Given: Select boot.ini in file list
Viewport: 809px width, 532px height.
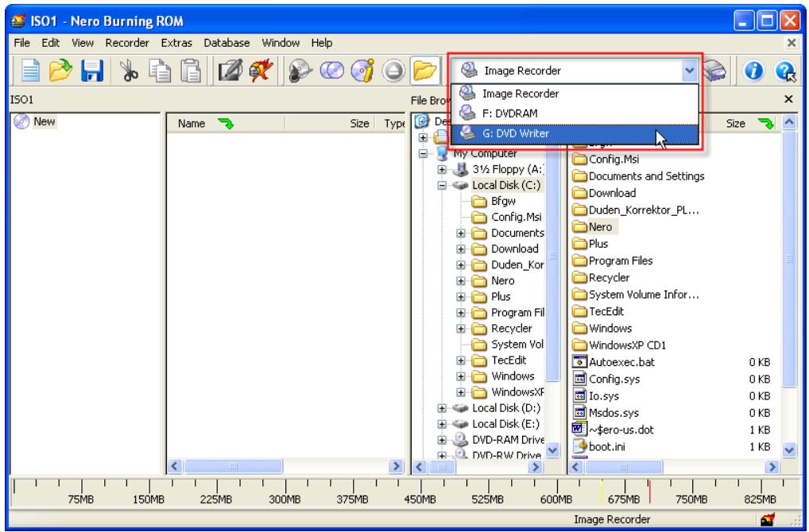Looking at the screenshot, I should pos(607,447).
